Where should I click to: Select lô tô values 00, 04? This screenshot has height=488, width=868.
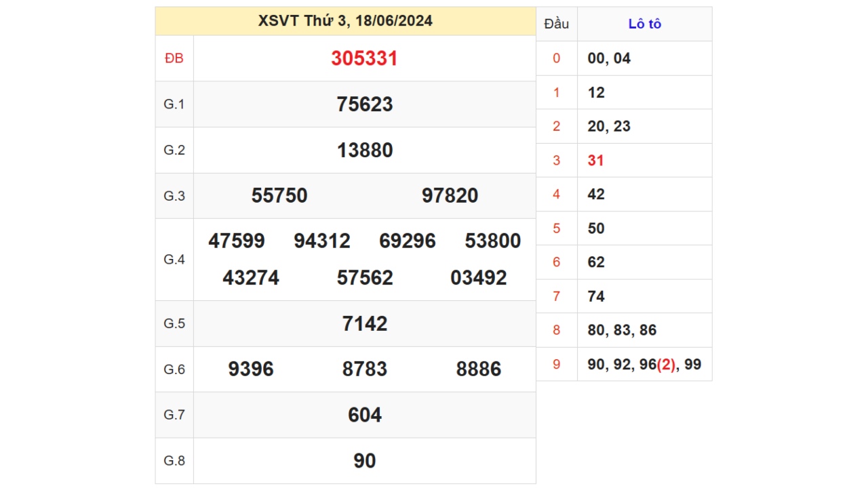point(609,58)
